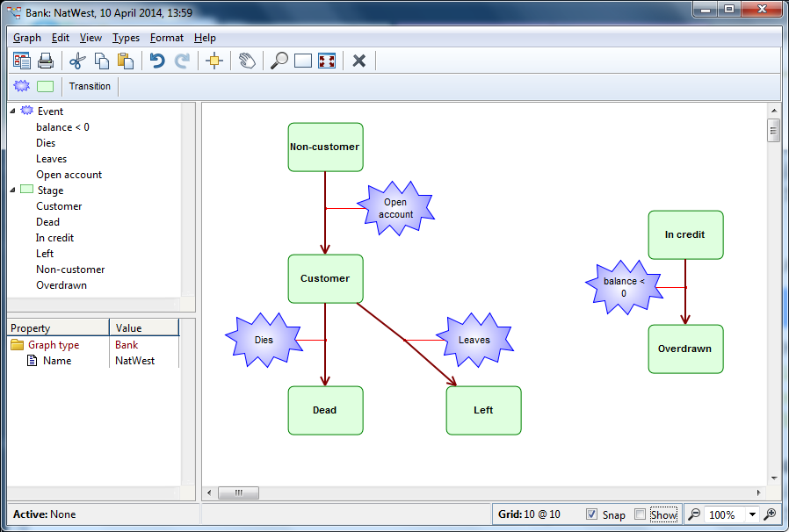Collapse the Stage tree node
The image size is (789, 532).
13,191
